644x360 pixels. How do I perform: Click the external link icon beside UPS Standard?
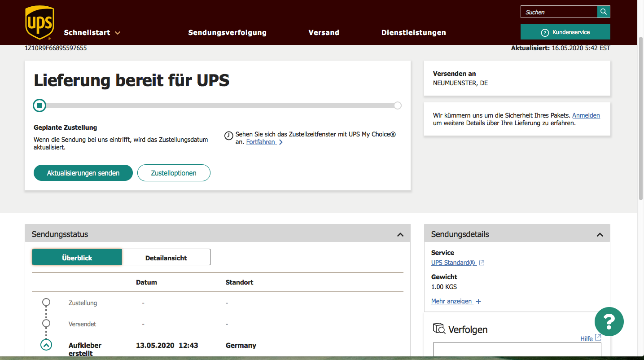coord(482,263)
